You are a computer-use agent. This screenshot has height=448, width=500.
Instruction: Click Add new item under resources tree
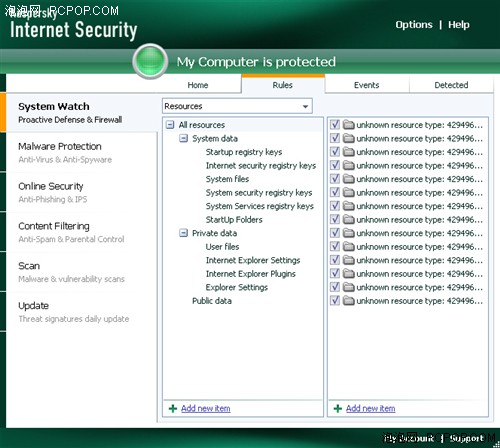point(206,408)
